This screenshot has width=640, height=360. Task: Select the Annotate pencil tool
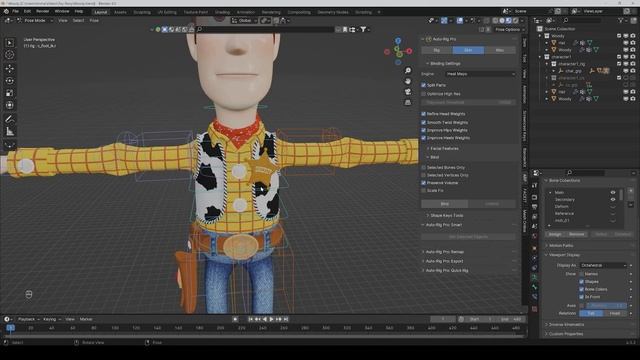(9, 119)
